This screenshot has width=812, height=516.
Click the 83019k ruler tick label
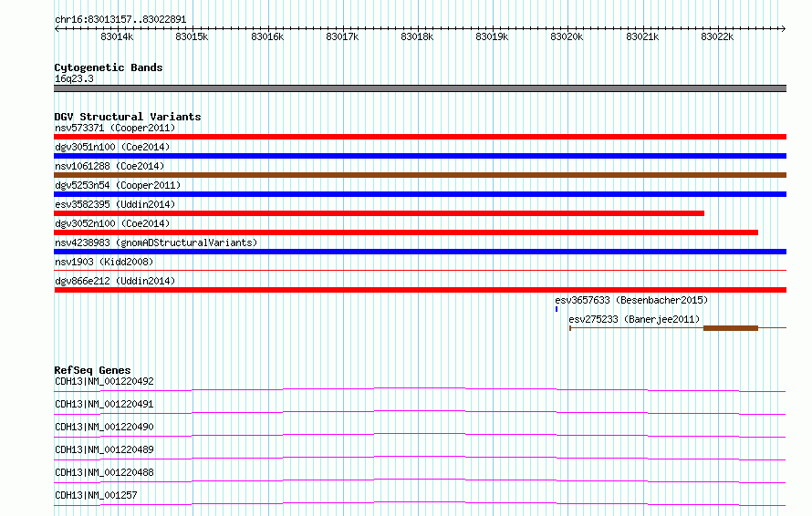(492, 36)
